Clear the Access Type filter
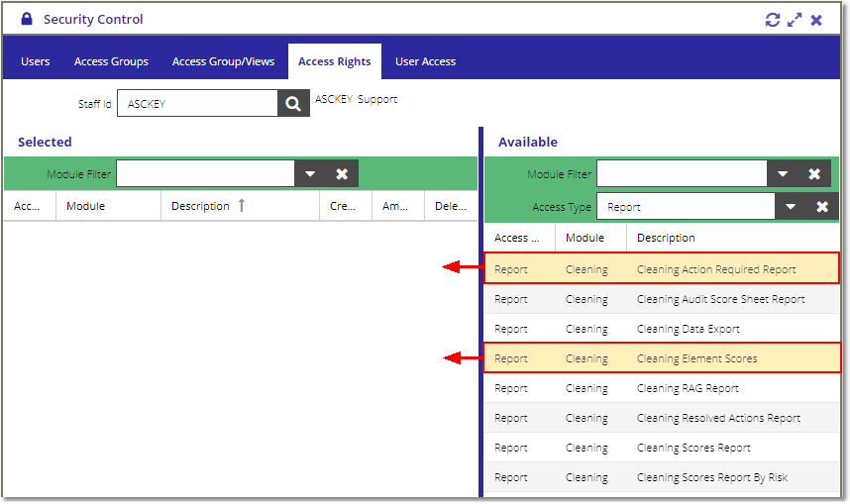Screen dimensions: 850x504 (x=822, y=207)
